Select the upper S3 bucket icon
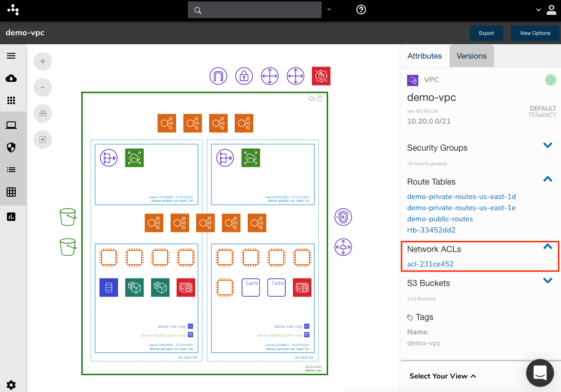The height and width of the screenshot is (392, 561). click(x=68, y=217)
